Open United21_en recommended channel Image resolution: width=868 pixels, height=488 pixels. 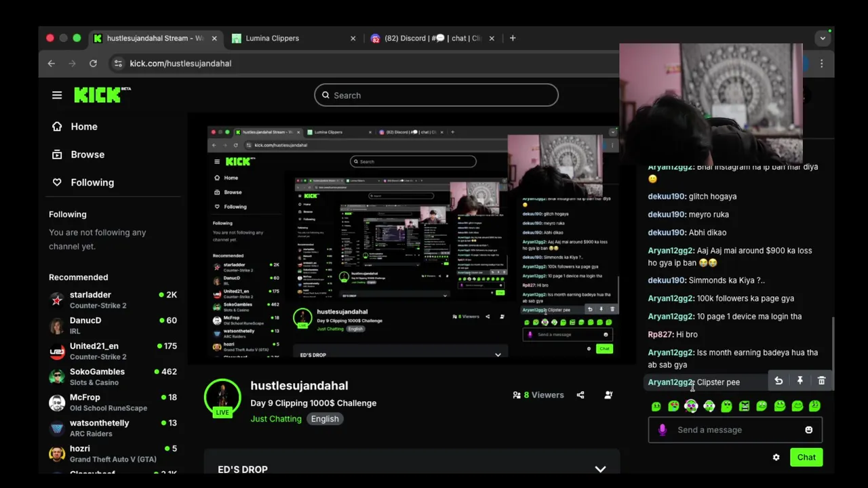(113, 351)
